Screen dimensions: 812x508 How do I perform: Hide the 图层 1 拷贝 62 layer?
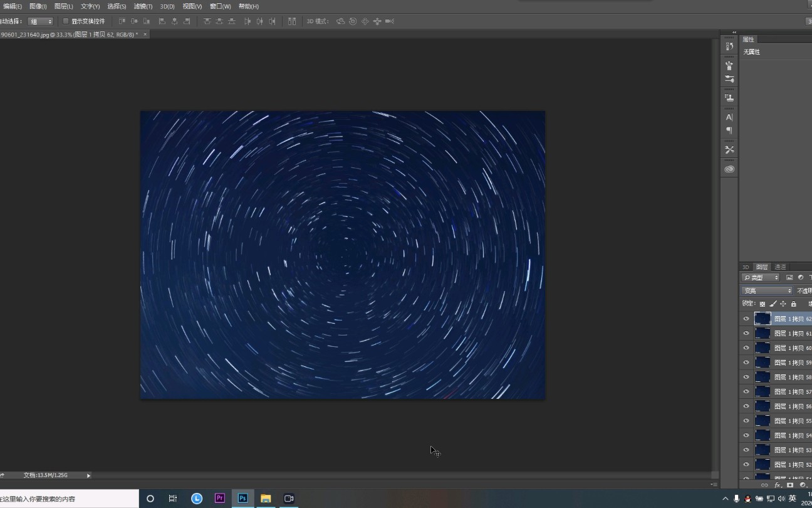pos(746,319)
